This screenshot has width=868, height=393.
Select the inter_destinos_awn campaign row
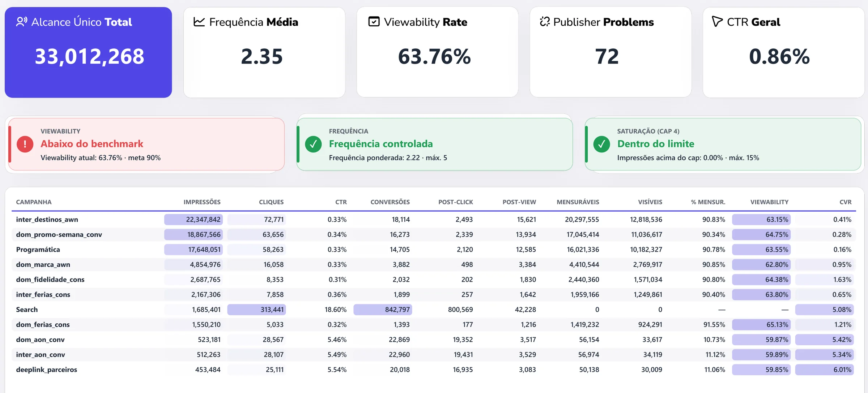(434, 219)
